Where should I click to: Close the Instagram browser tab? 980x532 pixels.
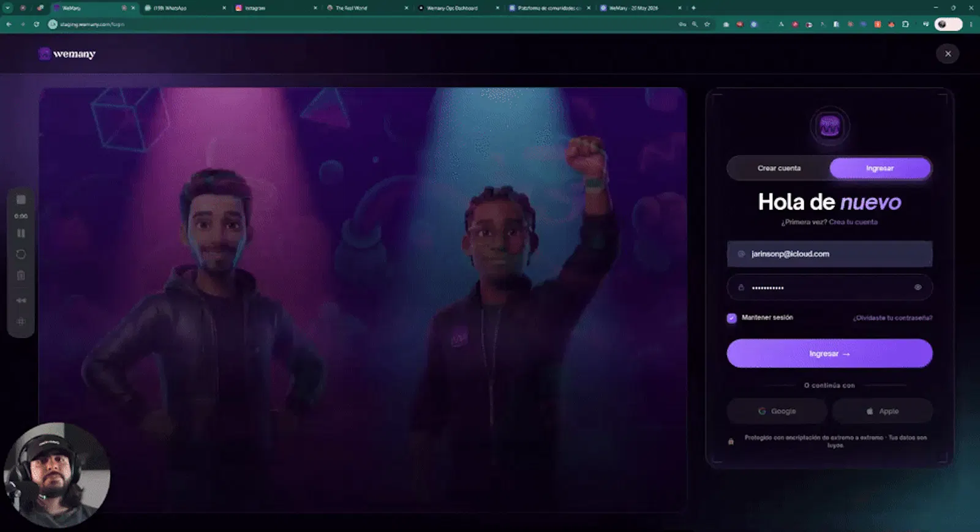point(315,8)
